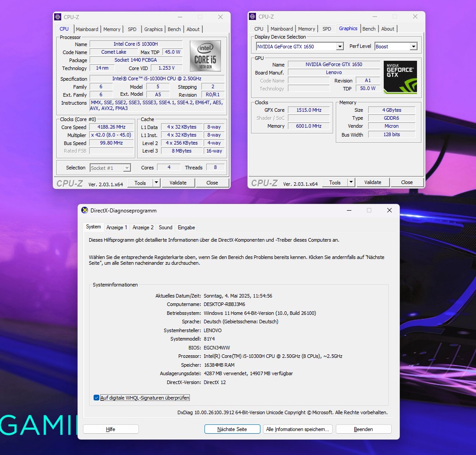Screen dimensions: 476x455
Task: Click the Nächste Seite button
Action: tap(232, 429)
